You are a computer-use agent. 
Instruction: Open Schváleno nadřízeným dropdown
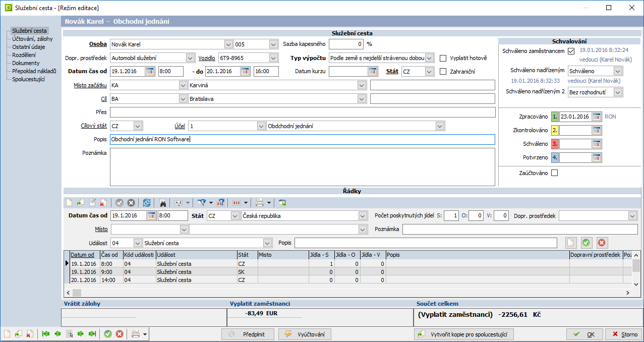pos(618,71)
